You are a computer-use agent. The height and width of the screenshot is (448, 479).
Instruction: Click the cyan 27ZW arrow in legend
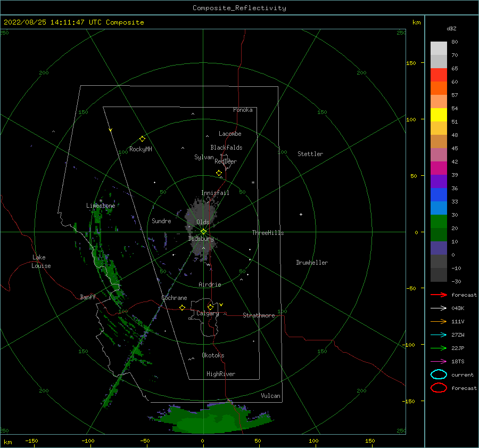[x=439, y=335]
